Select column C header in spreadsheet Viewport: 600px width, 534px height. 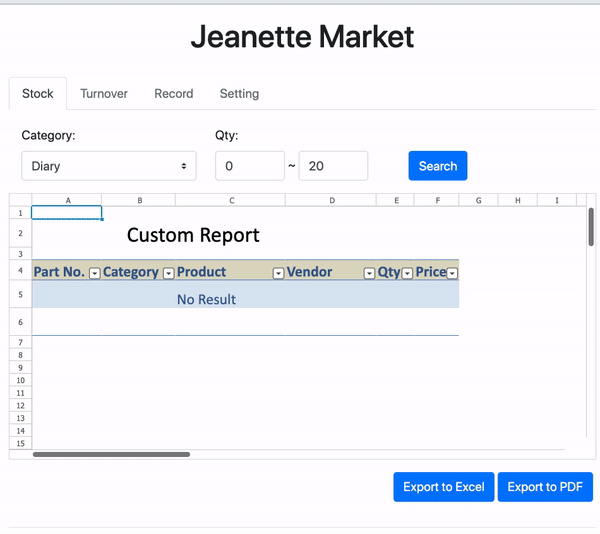click(230, 200)
